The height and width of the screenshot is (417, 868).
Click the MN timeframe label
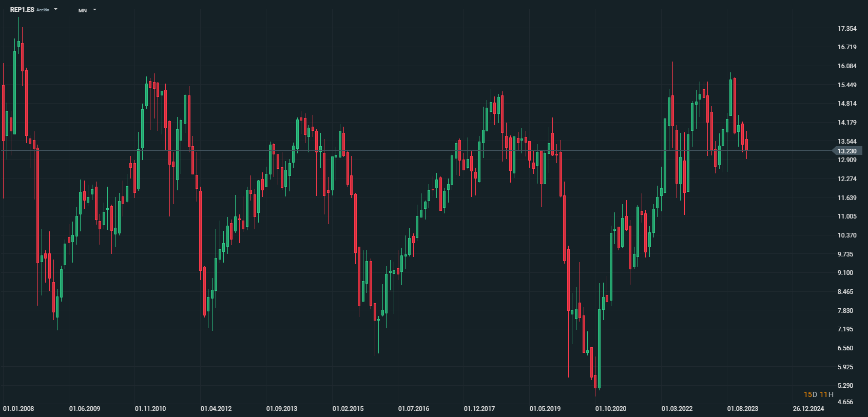click(x=83, y=10)
